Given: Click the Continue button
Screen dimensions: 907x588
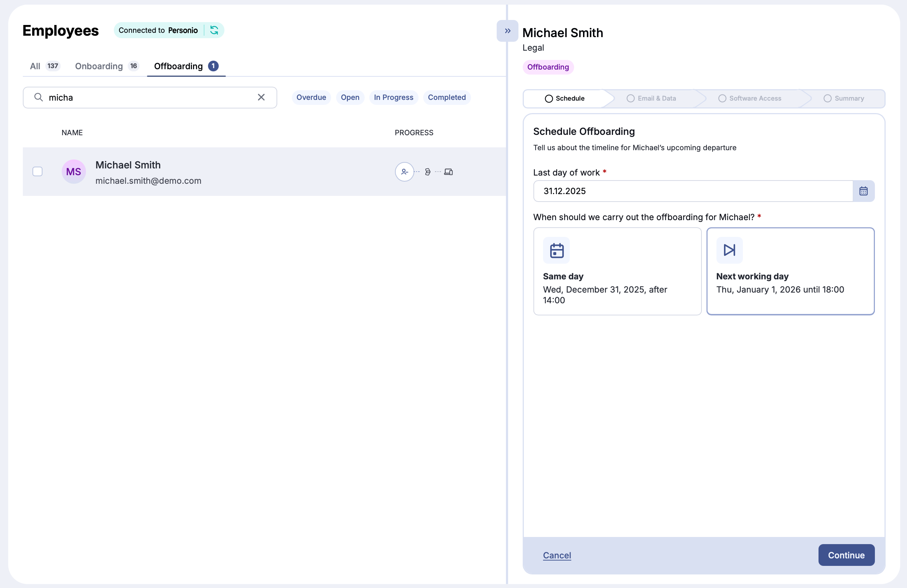Looking at the screenshot, I should (x=846, y=555).
